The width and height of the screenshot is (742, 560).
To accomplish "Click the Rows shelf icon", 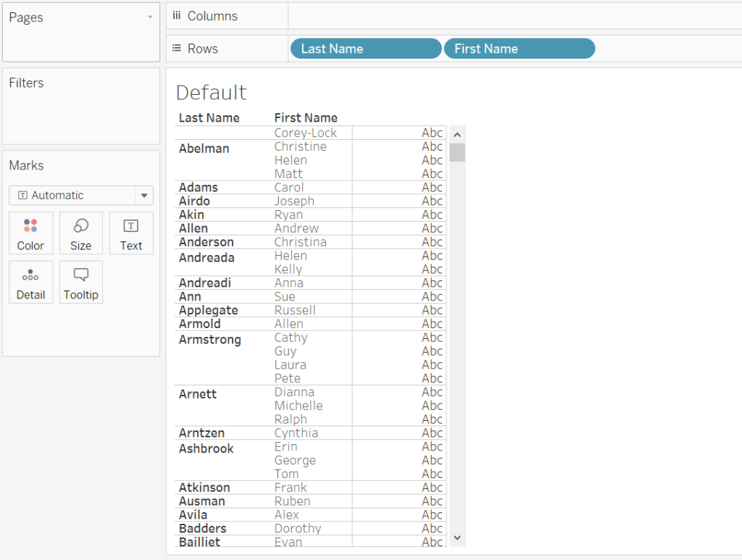I will click(x=177, y=49).
